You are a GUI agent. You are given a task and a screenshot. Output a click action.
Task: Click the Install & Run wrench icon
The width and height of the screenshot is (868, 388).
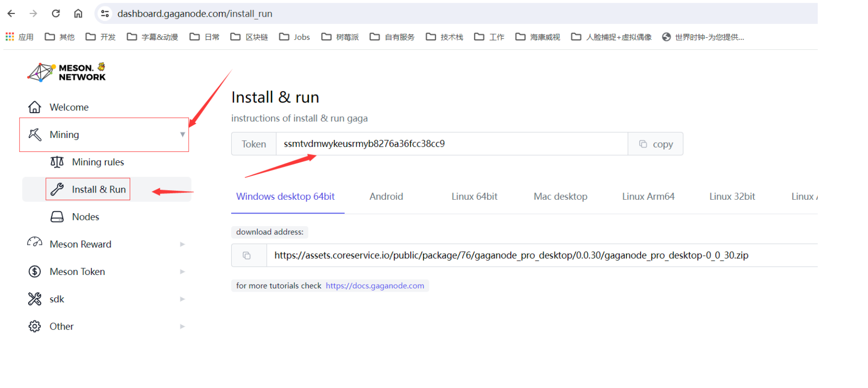pos(57,189)
